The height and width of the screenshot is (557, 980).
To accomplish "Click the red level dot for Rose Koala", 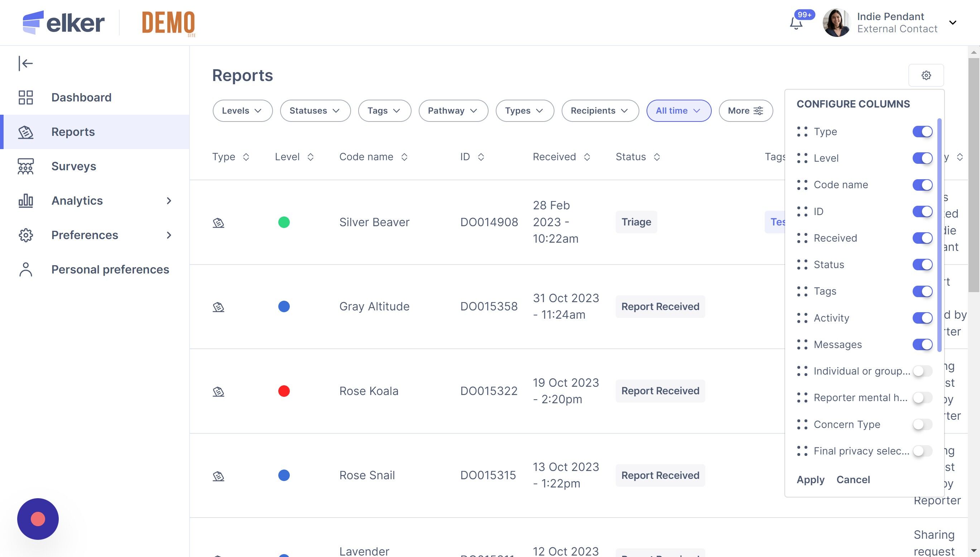I will point(284,391).
